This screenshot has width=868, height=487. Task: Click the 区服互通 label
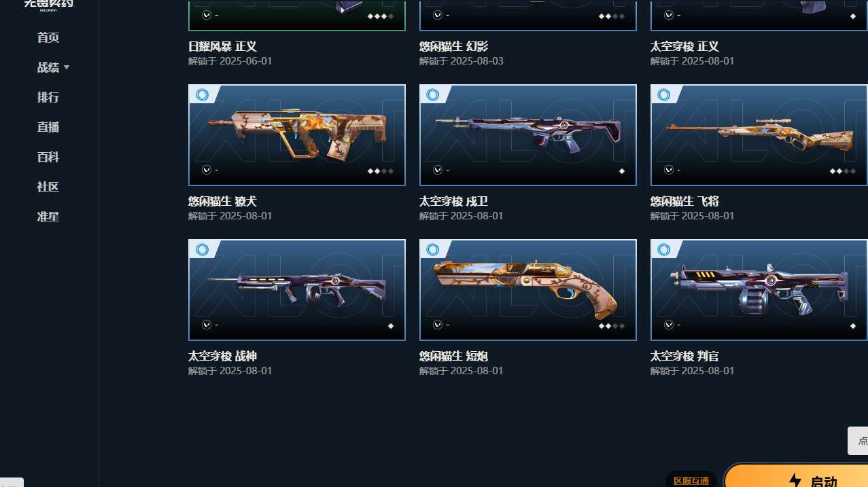click(691, 480)
